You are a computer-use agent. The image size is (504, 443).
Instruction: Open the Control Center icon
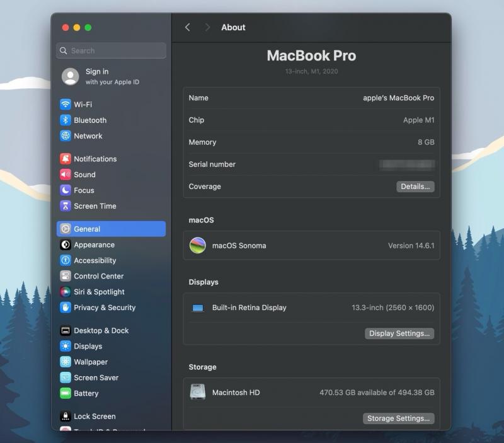(x=66, y=276)
